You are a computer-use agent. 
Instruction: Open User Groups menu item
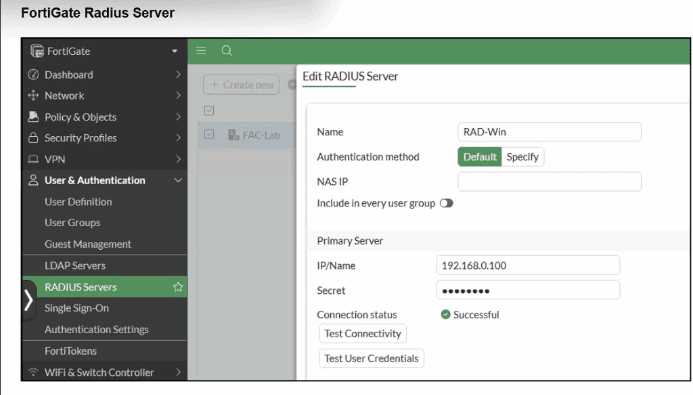(x=72, y=223)
